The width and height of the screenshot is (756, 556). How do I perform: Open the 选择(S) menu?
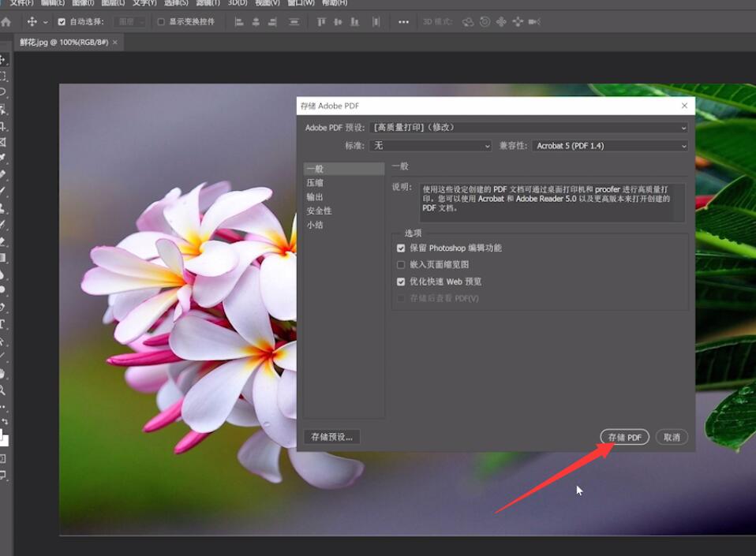point(176,3)
